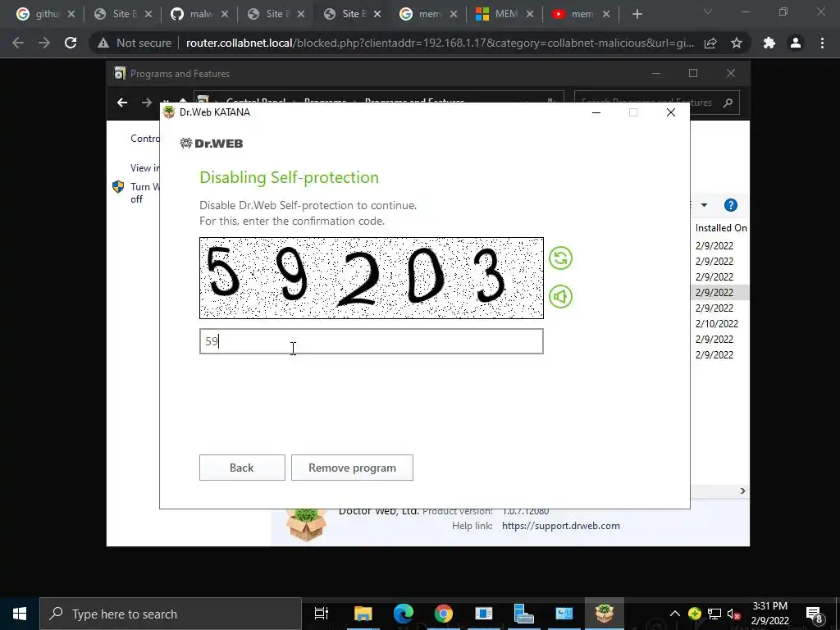Click the Back button in Dr.Web KATANA

click(242, 468)
